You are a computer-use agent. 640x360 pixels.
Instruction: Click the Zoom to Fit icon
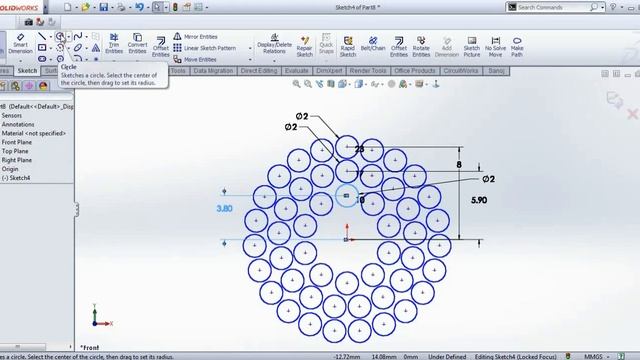[x=296, y=84]
